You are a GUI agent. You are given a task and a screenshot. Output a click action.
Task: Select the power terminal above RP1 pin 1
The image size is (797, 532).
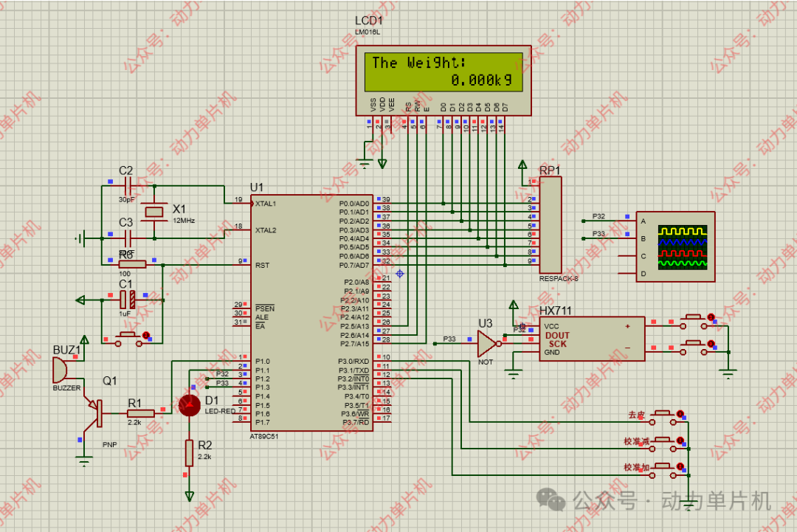tap(522, 165)
